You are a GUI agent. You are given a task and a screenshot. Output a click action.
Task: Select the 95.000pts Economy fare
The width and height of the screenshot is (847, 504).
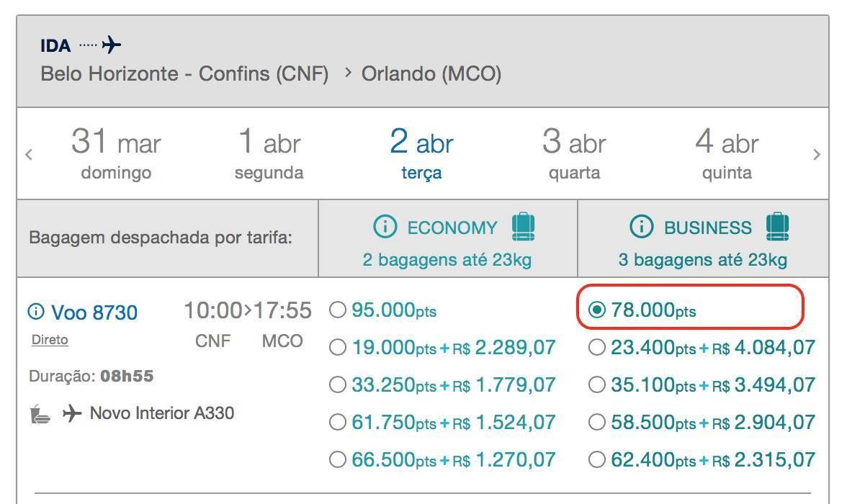point(338,310)
